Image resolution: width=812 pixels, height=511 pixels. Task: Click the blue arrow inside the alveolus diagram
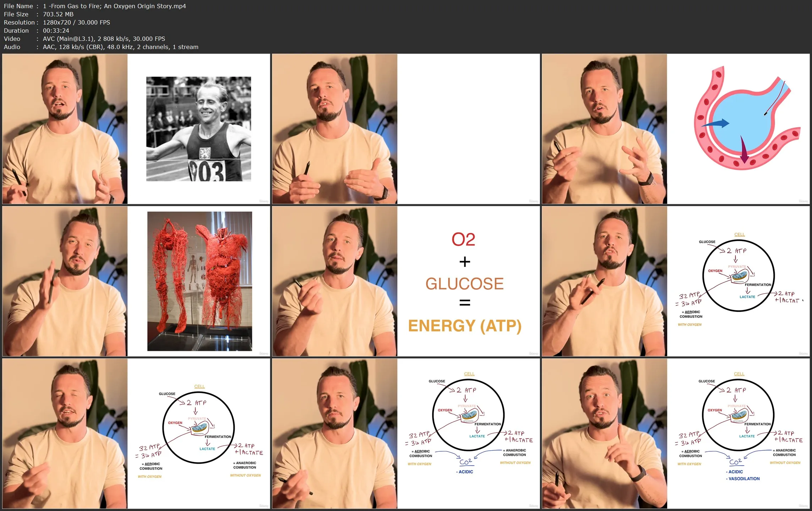point(715,124)
